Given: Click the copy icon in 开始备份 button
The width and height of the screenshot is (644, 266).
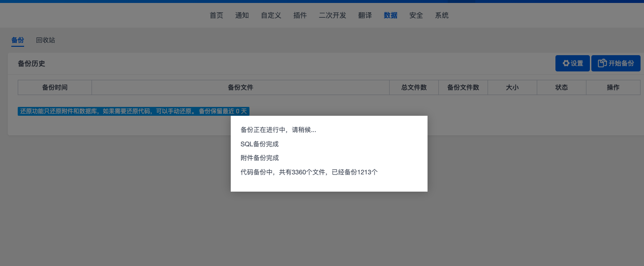Looking at the screenshot, I should [602, 63].
